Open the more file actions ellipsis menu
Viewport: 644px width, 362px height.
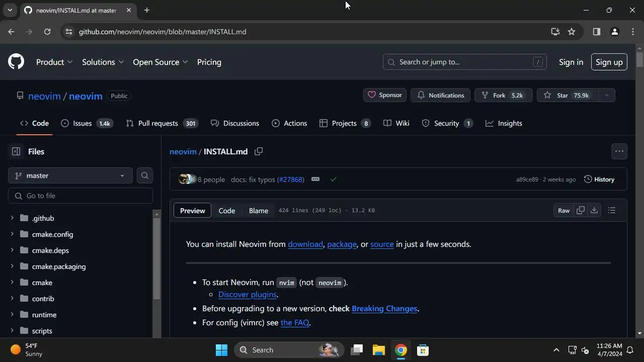tap(619, 151)
